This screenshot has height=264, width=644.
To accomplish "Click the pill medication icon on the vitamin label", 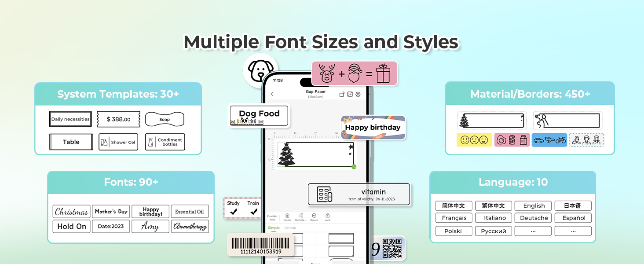I will point(325,194).
